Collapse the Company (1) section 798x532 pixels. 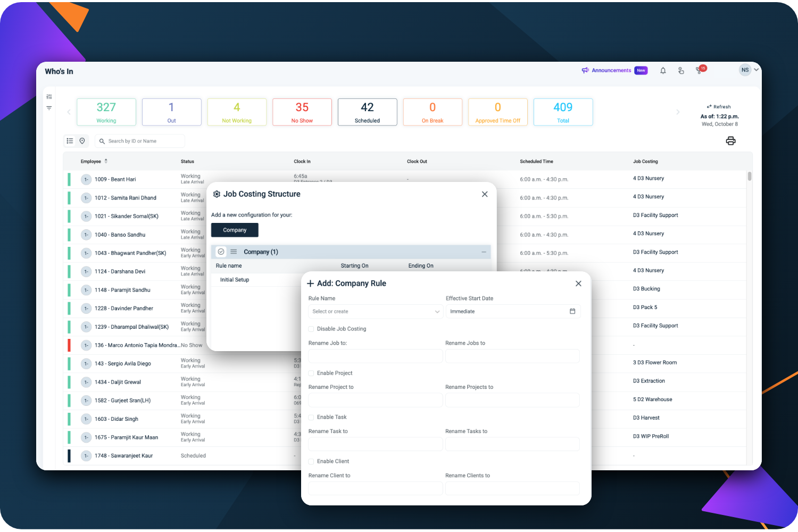click(x=484, y=252)
